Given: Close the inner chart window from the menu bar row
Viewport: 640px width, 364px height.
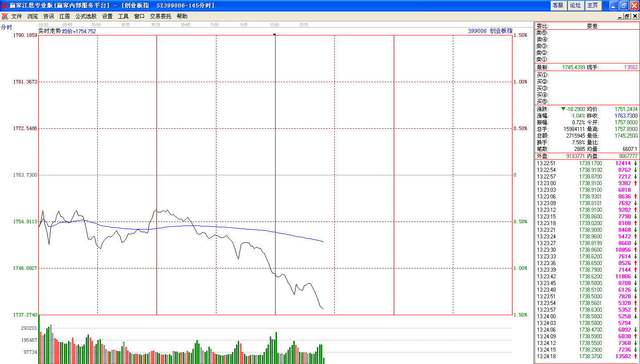Looking at the screenshot, I should click(635, 16).
